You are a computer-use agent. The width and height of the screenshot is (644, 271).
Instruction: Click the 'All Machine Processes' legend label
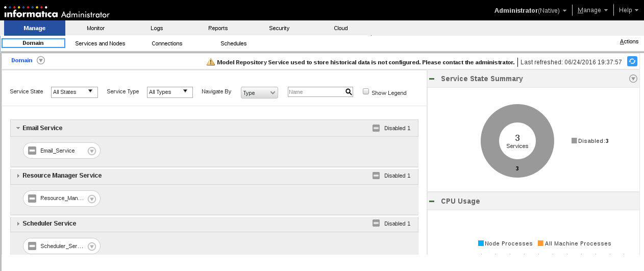coord(578,243)
